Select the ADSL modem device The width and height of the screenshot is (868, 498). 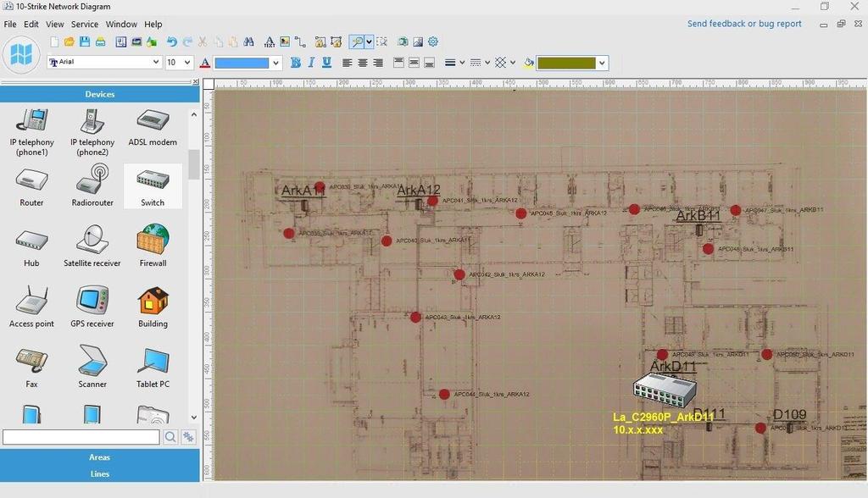[153, 127]
